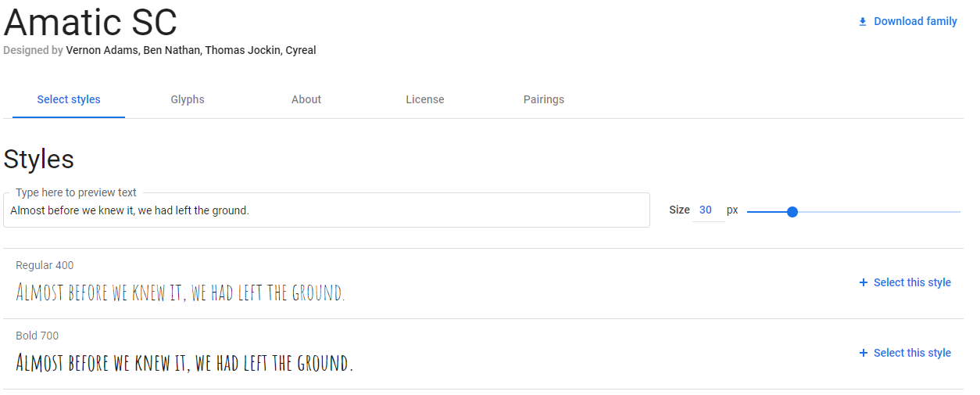Image resolution: width=980 pixels, height=395 pixels.
Task: Click the preview text input field
Action: click(327, 210)
